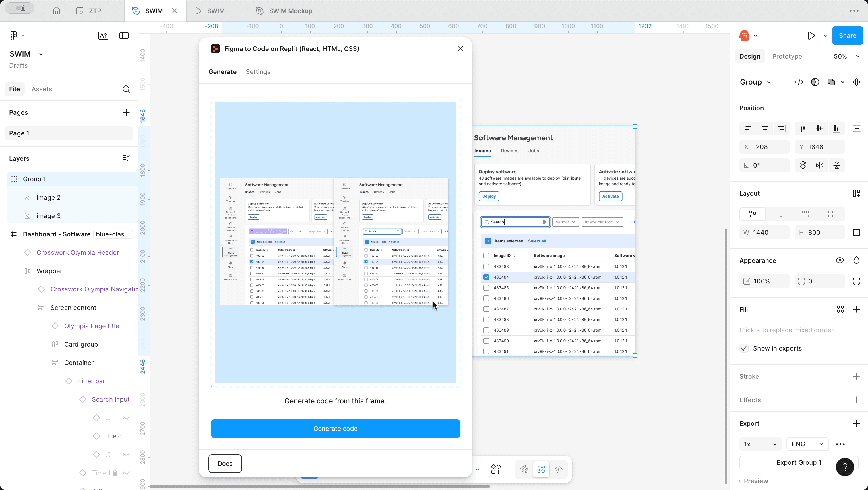The image size is (868, 490).
Task: Open the PNG export format dropdown
Action: (807, 444)
